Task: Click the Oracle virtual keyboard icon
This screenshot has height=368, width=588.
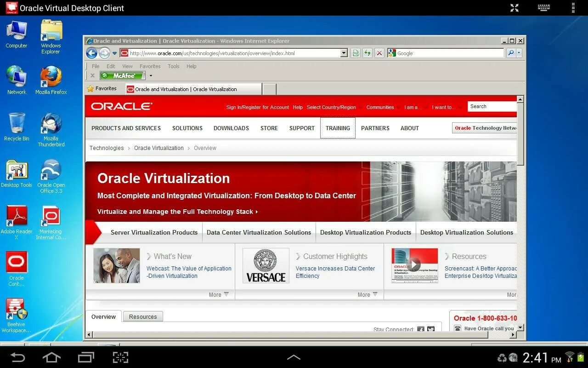Action: 543,7
